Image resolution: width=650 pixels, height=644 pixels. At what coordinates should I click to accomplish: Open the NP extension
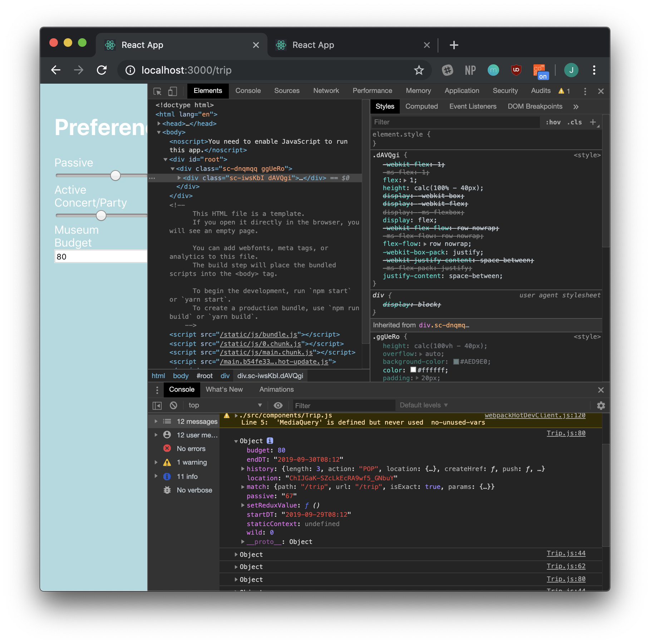(470, 70)
